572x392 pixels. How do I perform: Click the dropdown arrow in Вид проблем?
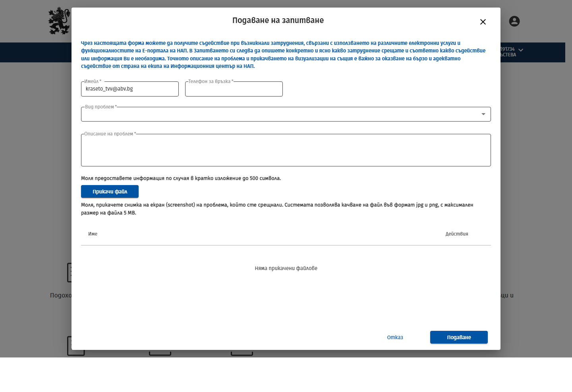pyautogui.click(x=483, y=114)
